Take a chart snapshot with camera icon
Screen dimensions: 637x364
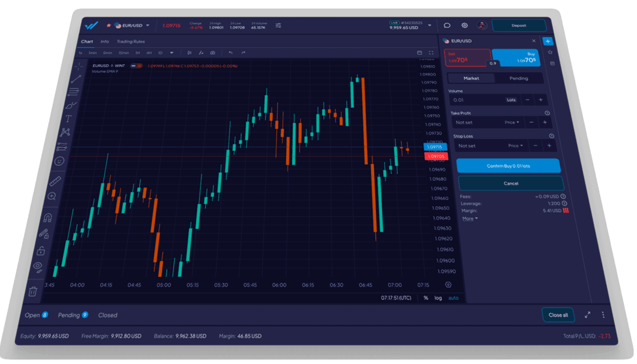213,53
